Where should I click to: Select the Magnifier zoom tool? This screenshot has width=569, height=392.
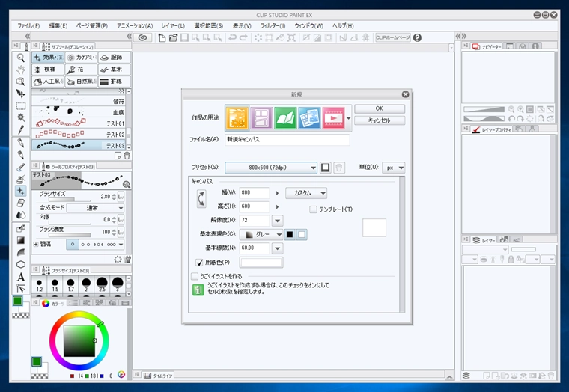click(x=21, y=58)
